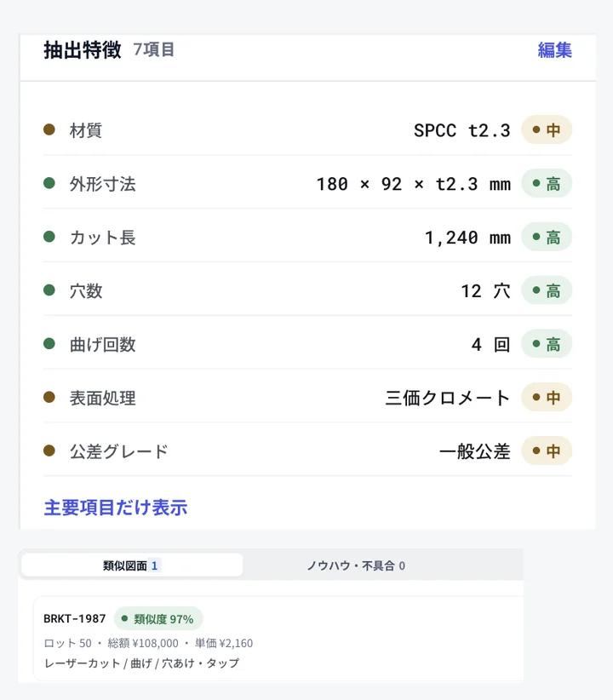Select the 180 × 92 × t2.3 mm value
This screenshot has width=613, height=700.
click(x=414, y=184)
